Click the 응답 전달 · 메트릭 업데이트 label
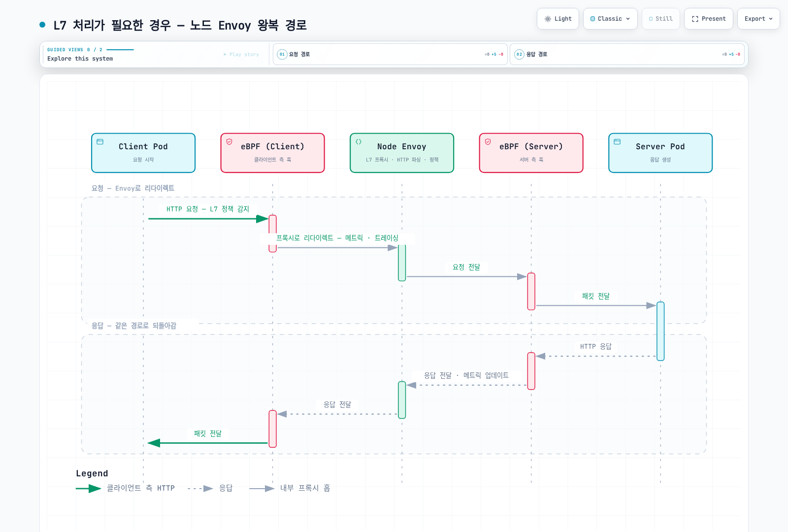 point(466,375)
